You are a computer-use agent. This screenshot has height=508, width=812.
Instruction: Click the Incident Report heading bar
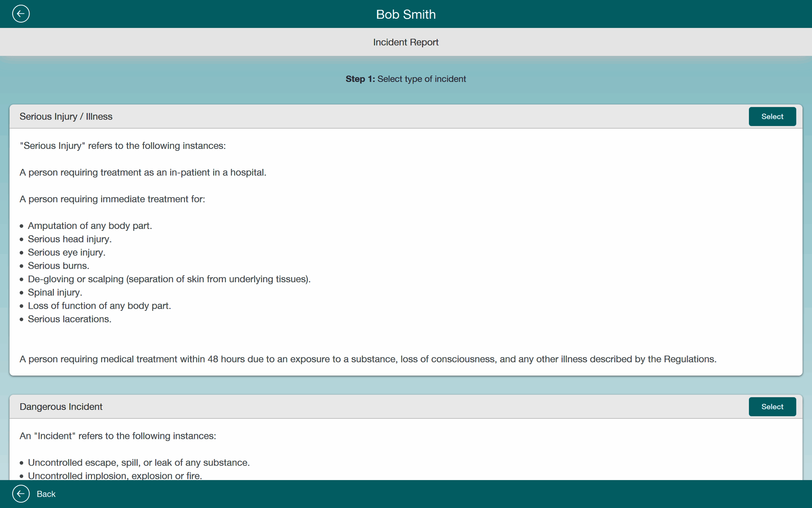coord(406,42)
